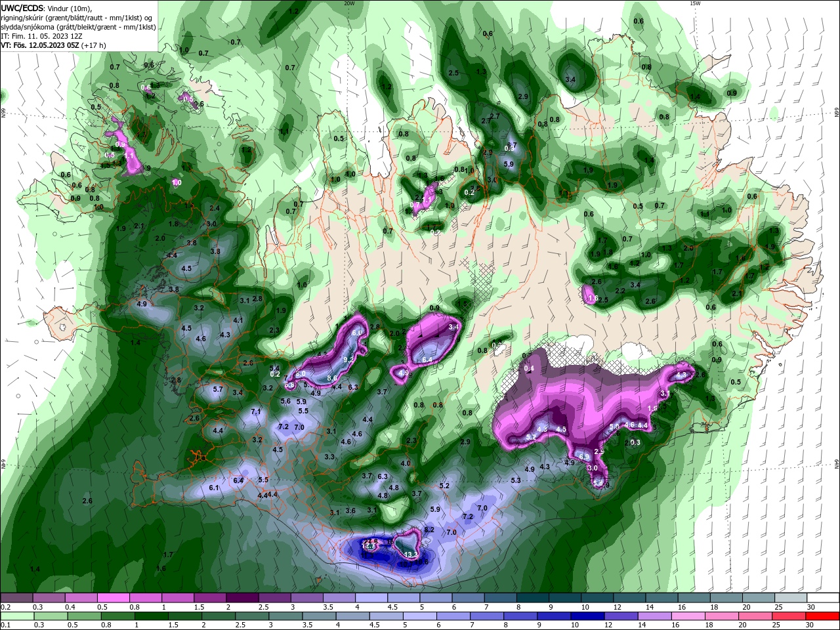Screen dimensions: 840x630
Task: Click the 'rigning/skúrir' legend description line
Action: pos(77,18)
